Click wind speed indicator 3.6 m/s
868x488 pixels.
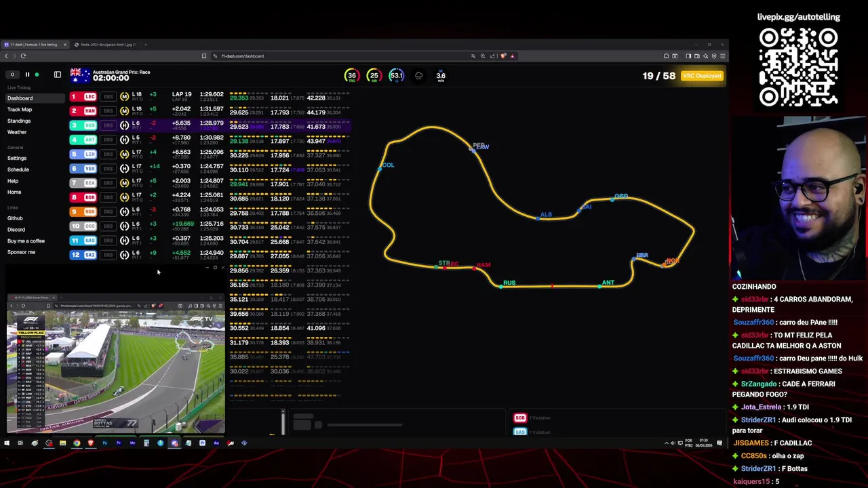pyautogui.click(x=441, y=76)
